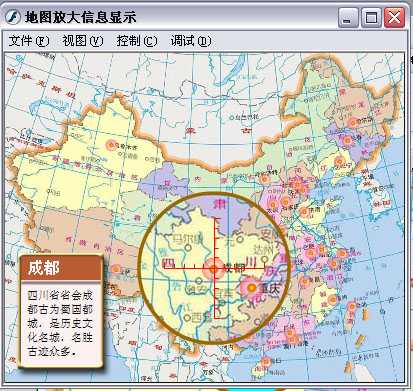The height and width of the screenshot is (391, 413).
Task: Close the 地图放大信息显示 window
Action: (x=394, y=17)
